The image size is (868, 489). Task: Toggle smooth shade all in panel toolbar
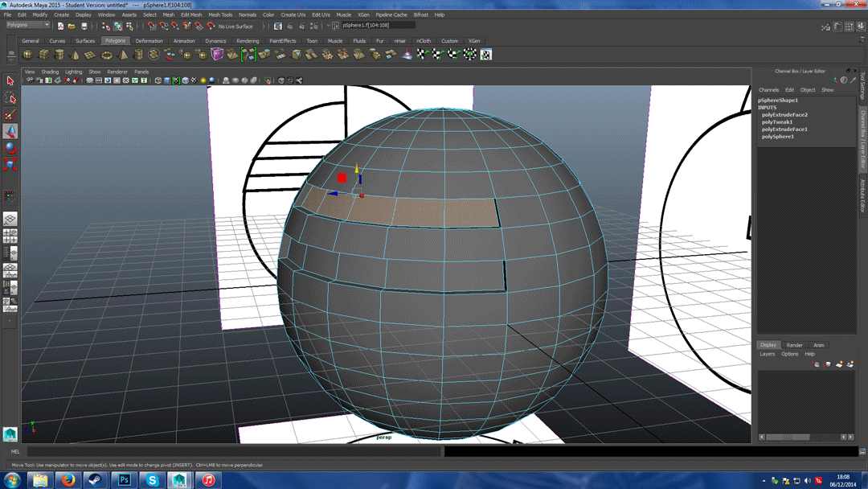click(x=166, y=80)
